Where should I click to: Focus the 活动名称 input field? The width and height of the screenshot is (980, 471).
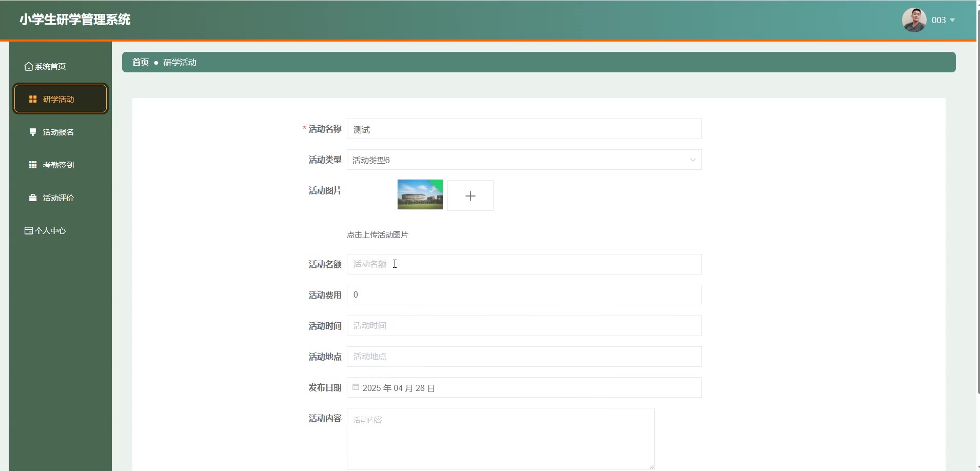pos(524,129)
